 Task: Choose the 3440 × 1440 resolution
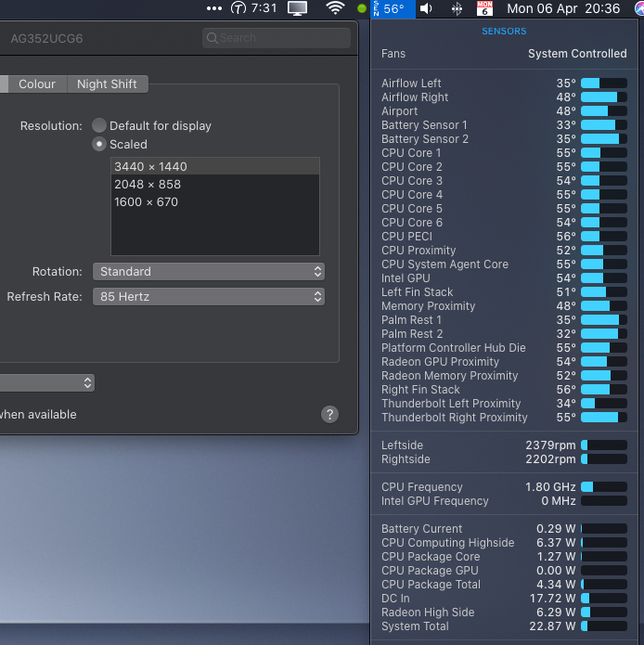[215, 167]
